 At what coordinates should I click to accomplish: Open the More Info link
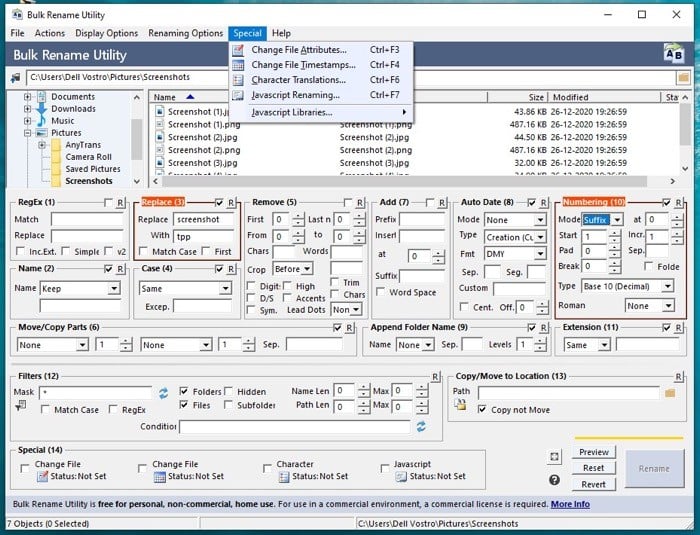point(570,504)
